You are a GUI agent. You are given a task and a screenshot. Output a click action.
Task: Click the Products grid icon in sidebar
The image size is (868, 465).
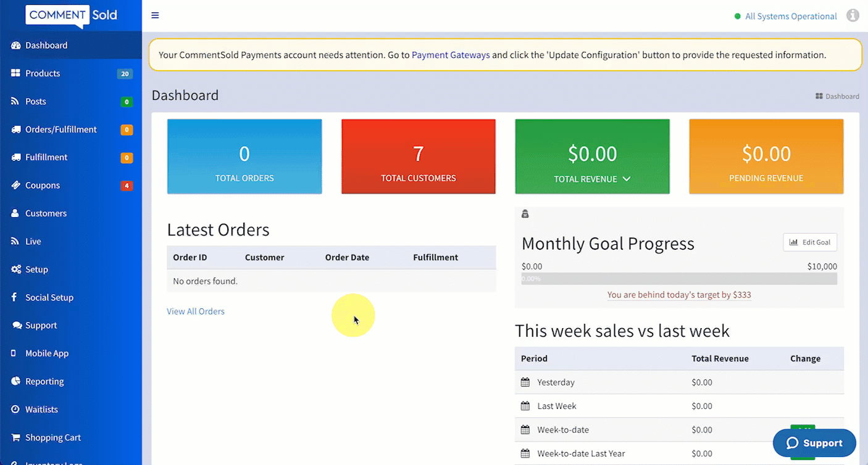[x=15, y=73]
